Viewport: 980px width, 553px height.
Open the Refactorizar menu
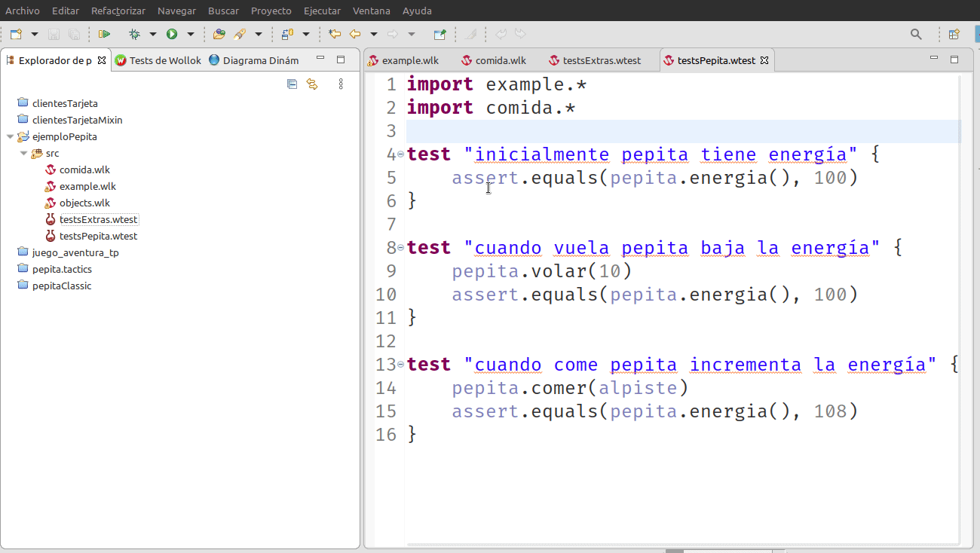tap(118, 11)
